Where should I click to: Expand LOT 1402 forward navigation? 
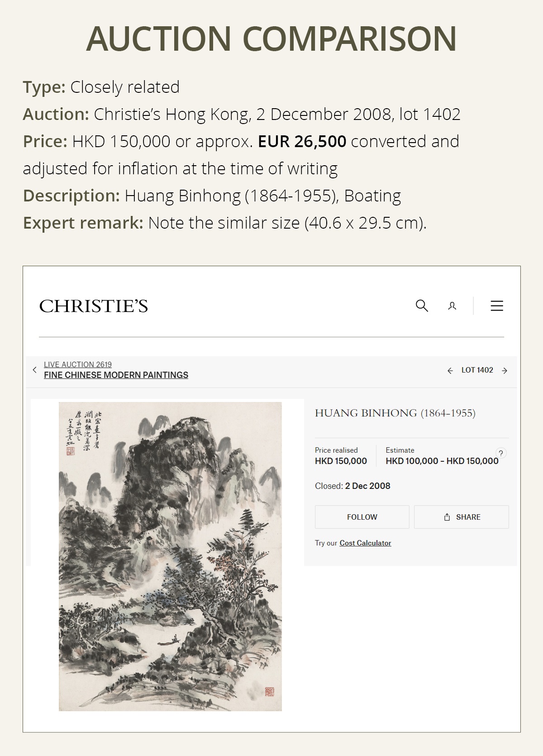(504, 370)
